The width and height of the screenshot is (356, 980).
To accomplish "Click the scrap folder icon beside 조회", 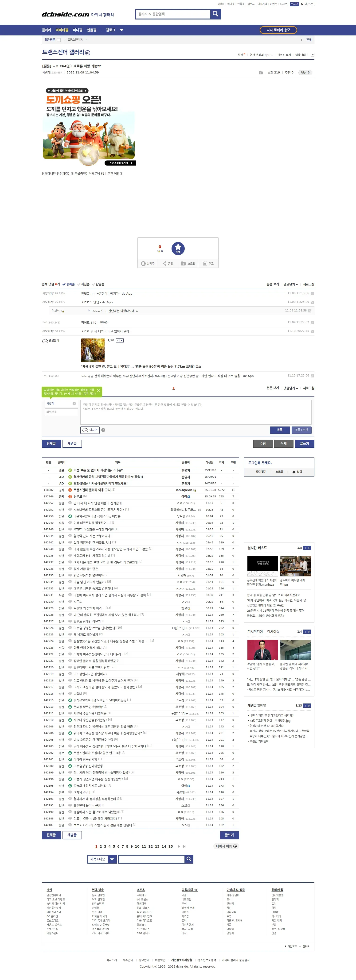I will pos(260,72).
